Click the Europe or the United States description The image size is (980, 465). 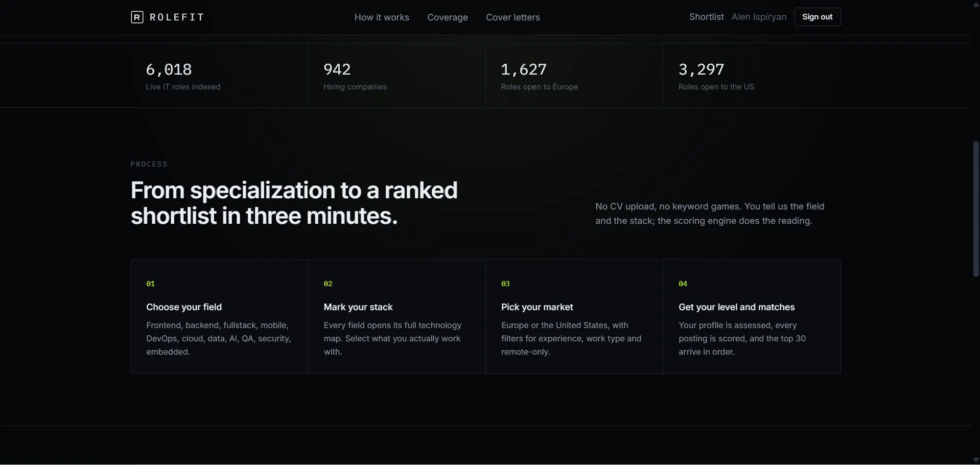click(x=571, y=338)
